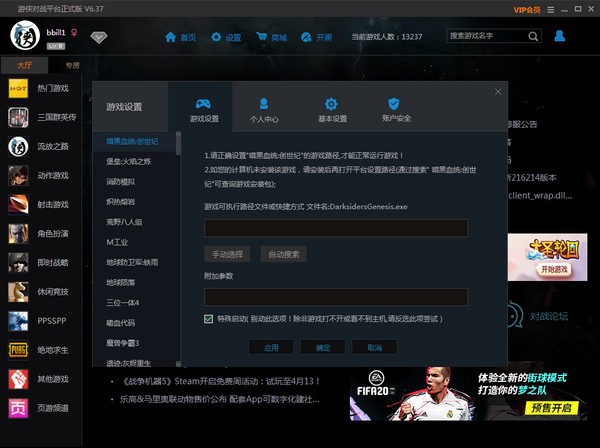Click the 应用 apply button
This screenshot has height=448, width=600.
271,347
